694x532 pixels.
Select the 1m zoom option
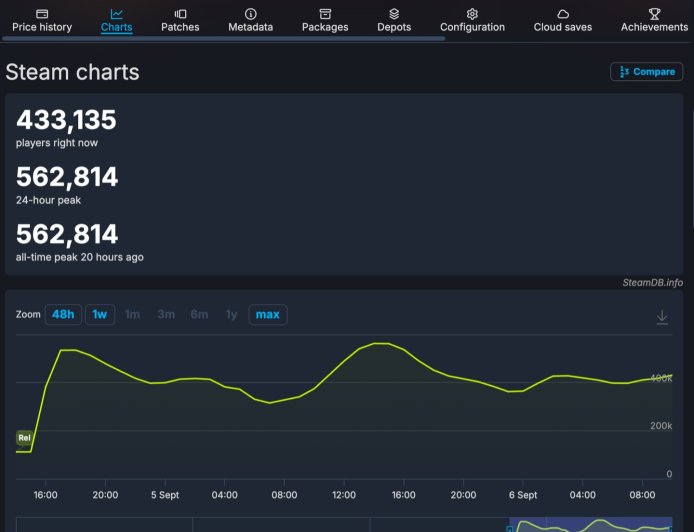point(132,315)
